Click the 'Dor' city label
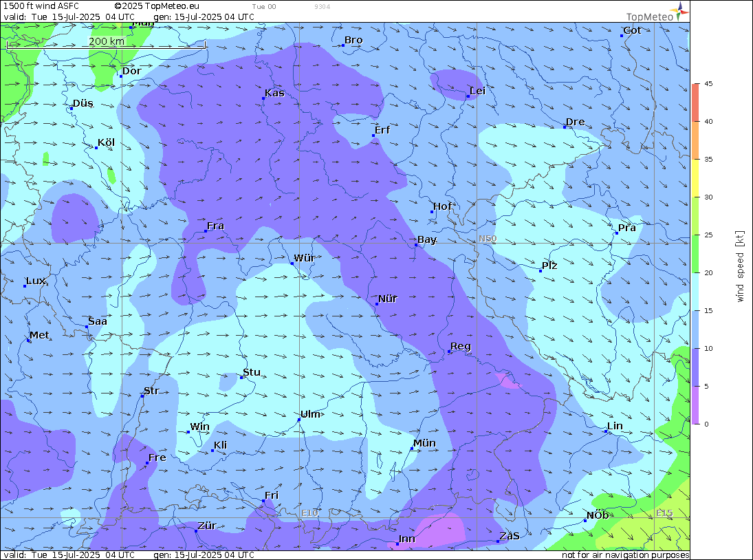753x560 pixels. pyautogui.click(x=131, y=71)
